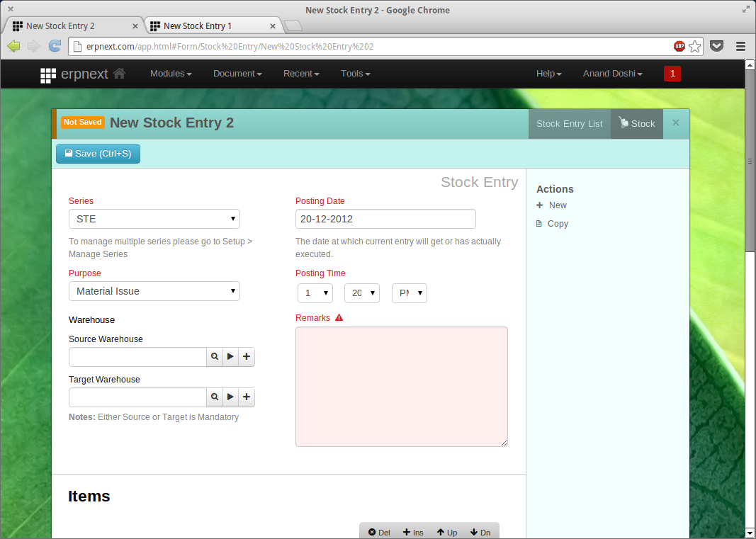The height and width of the screenshot is (539, 756).
Task: Click the Ins row button
Action: click(x=413, y=532)
